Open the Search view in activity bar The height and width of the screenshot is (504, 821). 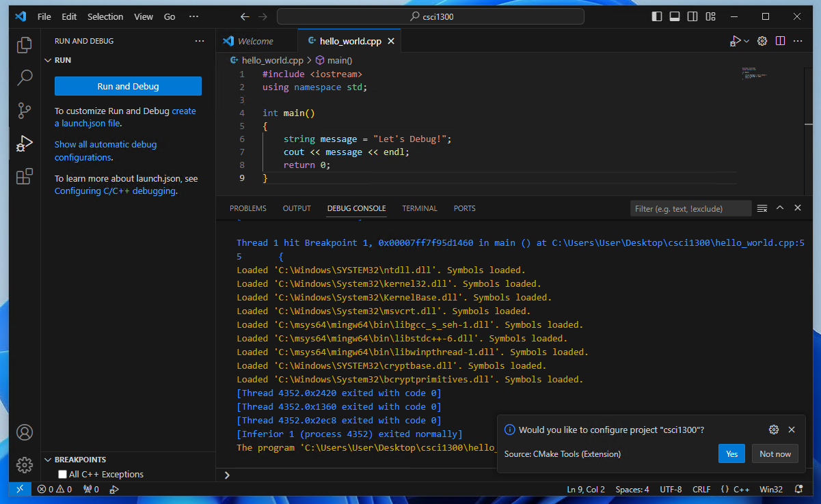point(25,77)
